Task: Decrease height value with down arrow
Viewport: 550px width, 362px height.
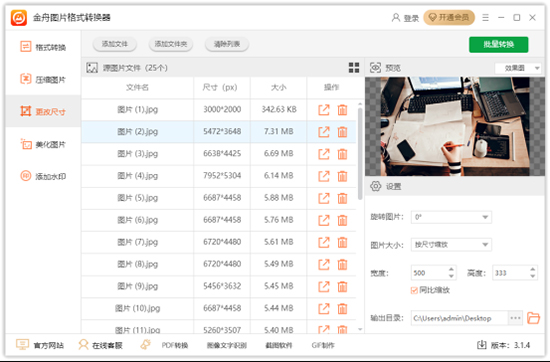Action: 533,276
